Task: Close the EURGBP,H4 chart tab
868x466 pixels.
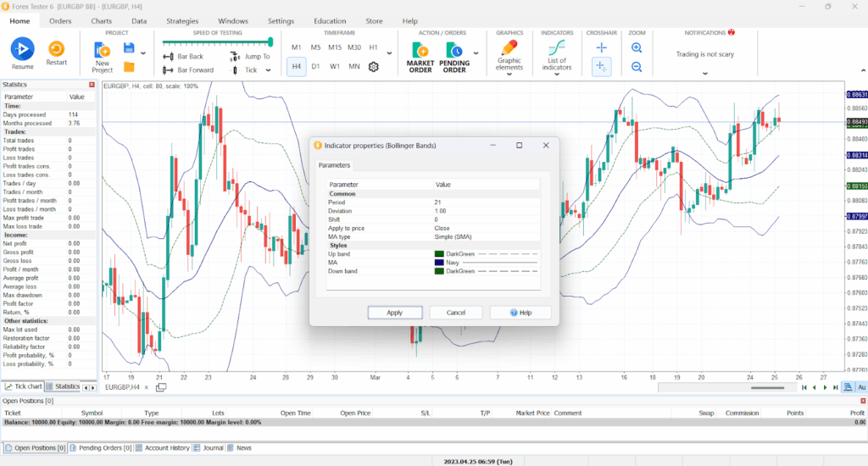Action: pos(147,387)
